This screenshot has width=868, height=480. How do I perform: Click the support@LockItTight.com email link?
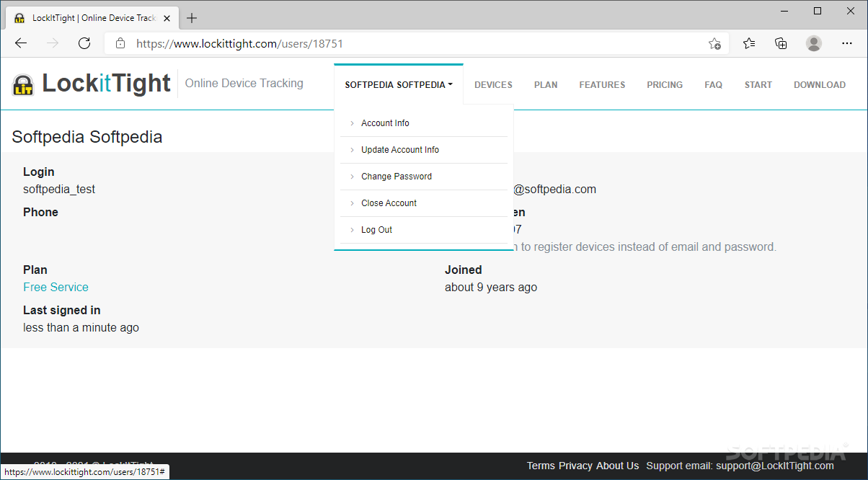click(x=775, y=466)
